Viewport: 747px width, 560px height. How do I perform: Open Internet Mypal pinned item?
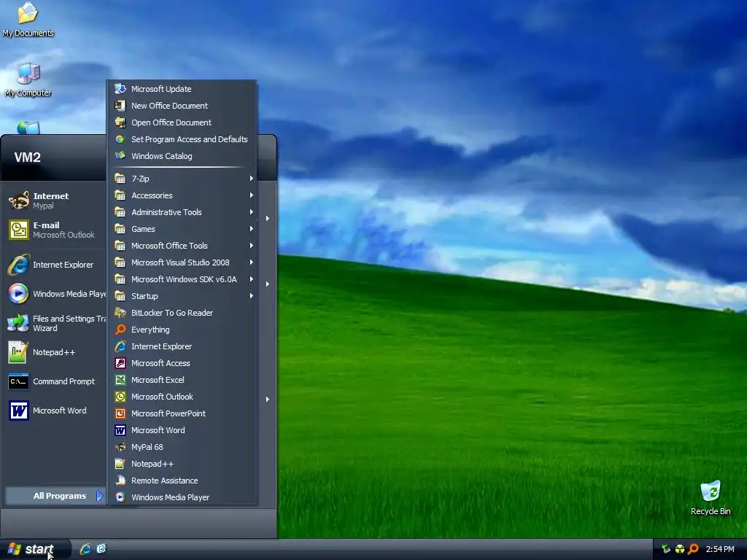point(55,201)
